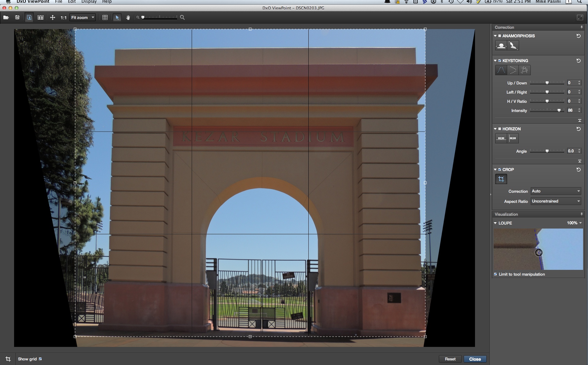
Task: Open the Aspect Ratio Unconstrained dropdown
Action: (556, 201)
